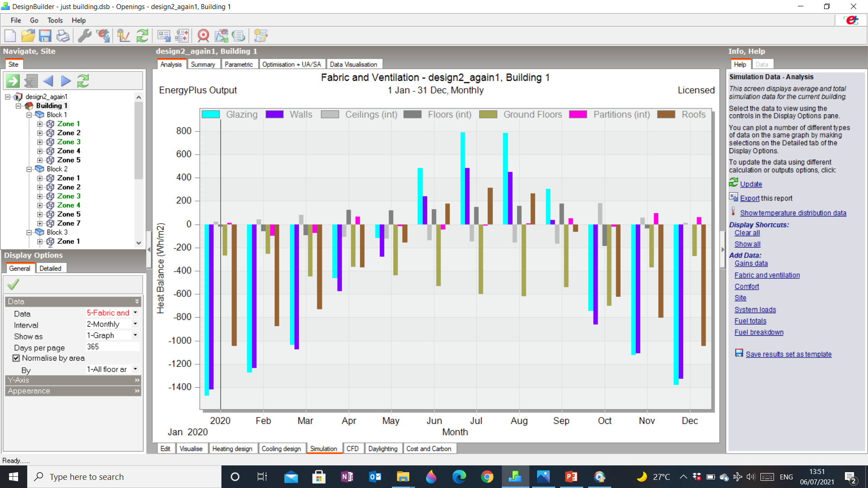Click the blue back arrow in navigator
Screen dimensions: 868x488
[48, 81]
